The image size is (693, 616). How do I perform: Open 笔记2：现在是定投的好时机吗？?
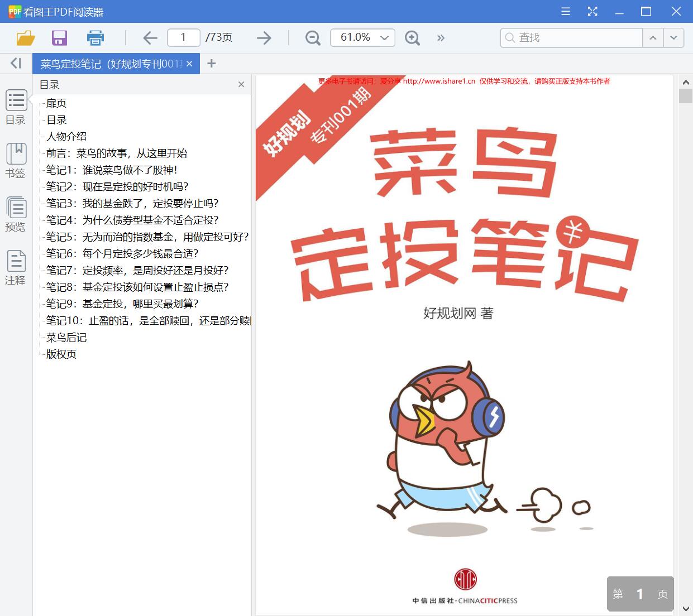coord(117,187)
